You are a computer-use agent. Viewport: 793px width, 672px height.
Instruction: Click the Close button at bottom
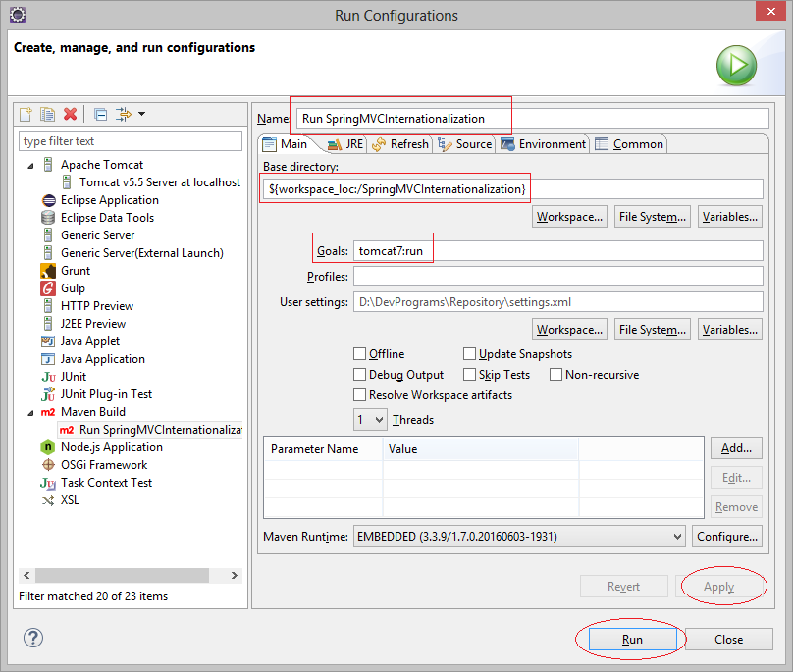729,639
